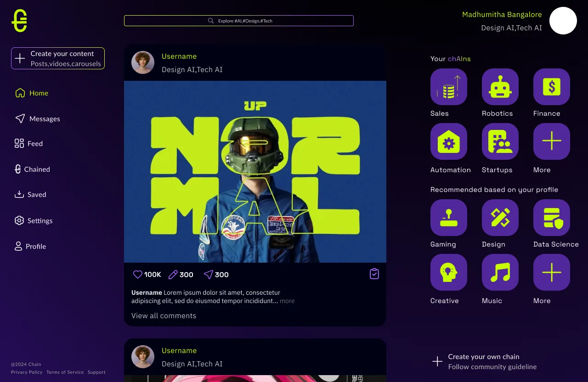Open the Music chain icon
The height and width of the screenshot is (382, 588).
(x=500, y=272)
